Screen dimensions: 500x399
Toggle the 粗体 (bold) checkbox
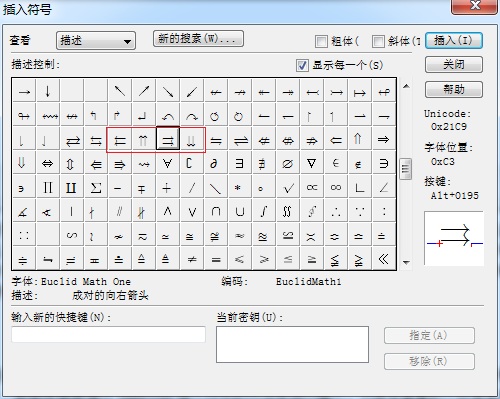tap(321, 41)
